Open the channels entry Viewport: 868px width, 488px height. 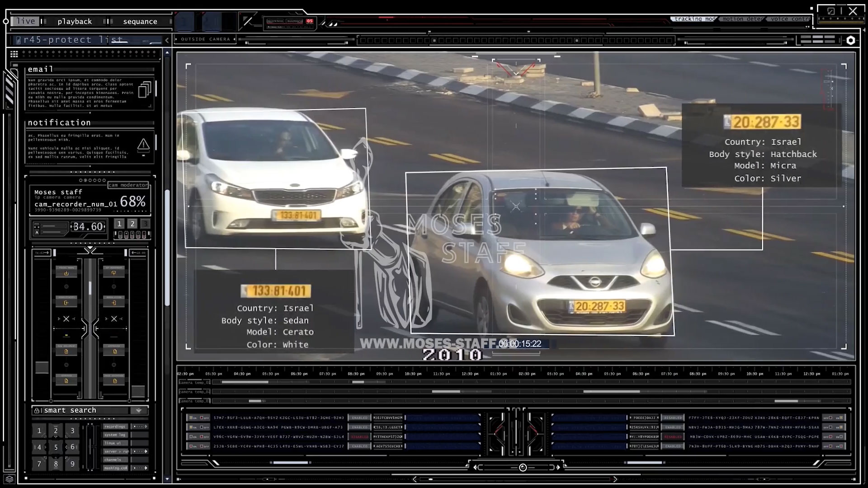[115, 460]
